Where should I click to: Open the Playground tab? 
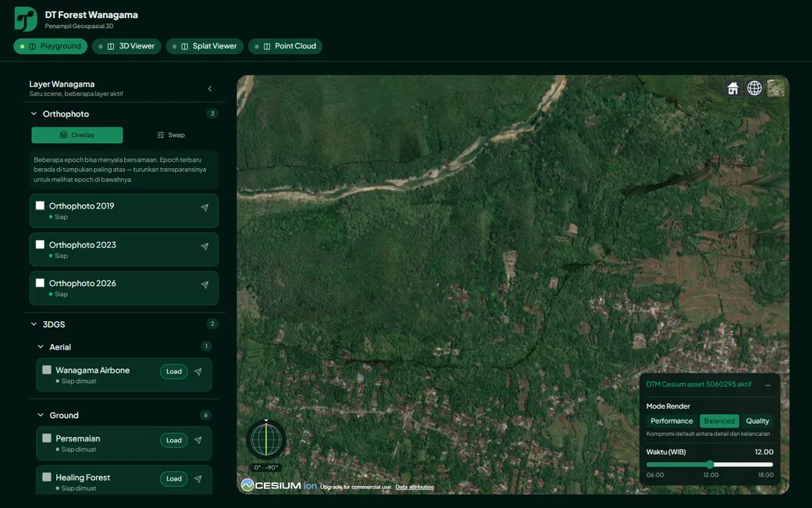(x=50, y=46)
